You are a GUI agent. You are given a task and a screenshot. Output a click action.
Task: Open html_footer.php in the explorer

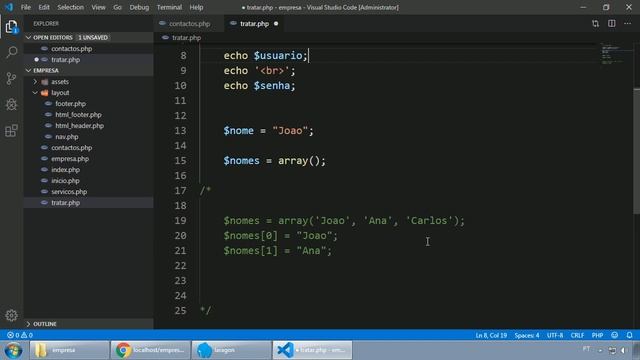(89, 115)
